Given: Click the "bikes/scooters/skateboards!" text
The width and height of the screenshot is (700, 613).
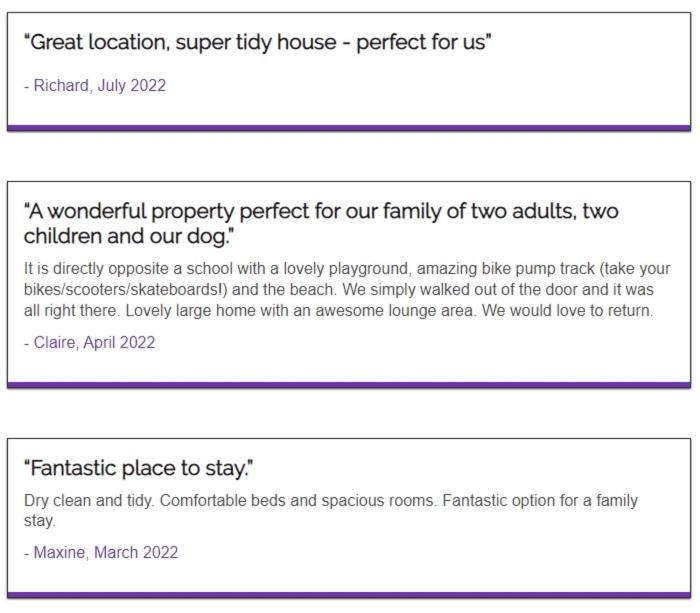Looking at the screenshot, I should coord(125,289).
